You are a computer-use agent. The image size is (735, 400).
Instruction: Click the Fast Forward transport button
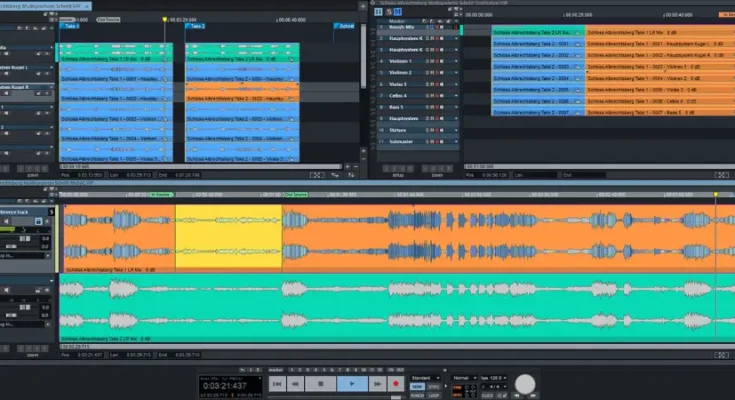point(378,383)
